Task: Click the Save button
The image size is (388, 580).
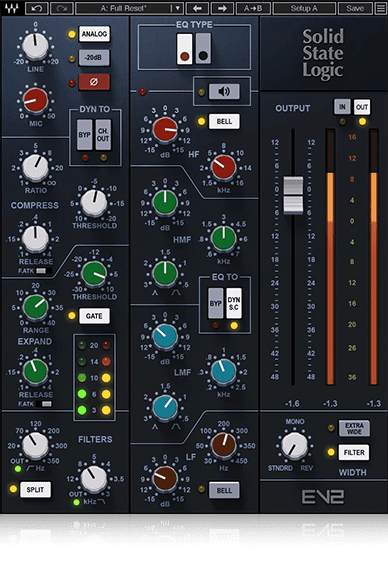Action: 355,8
